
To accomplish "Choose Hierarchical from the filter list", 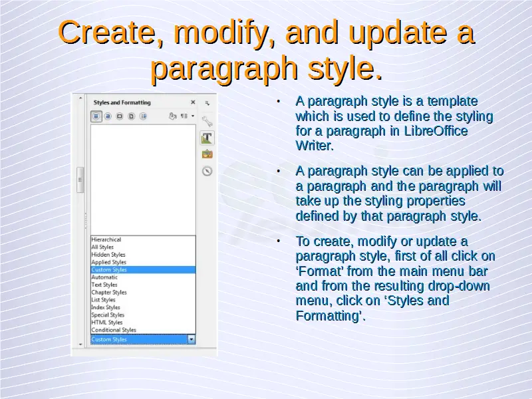I will point(106,239).
